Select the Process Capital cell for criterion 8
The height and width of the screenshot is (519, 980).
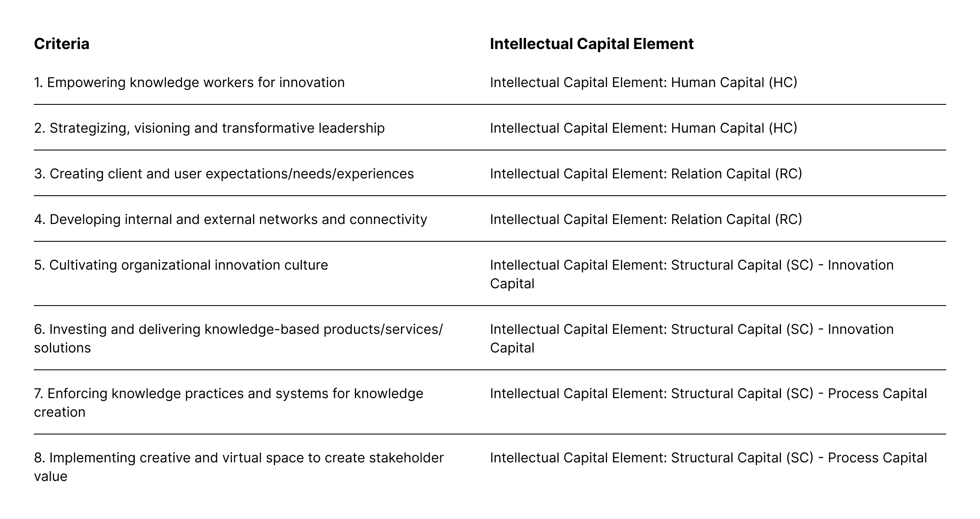pos(708,458)
